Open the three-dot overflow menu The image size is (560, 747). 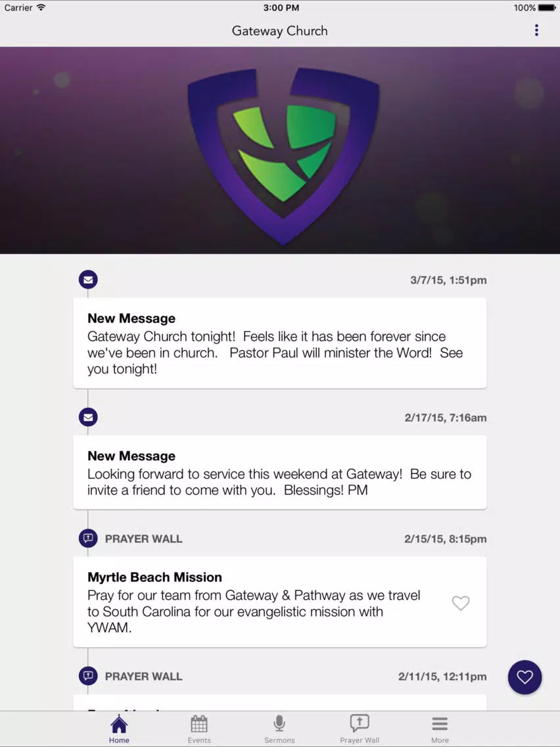click(x=536, y=30)
